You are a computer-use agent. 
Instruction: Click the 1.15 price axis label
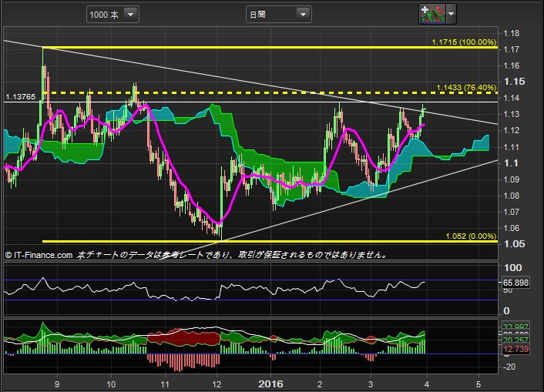click(515, 82)
